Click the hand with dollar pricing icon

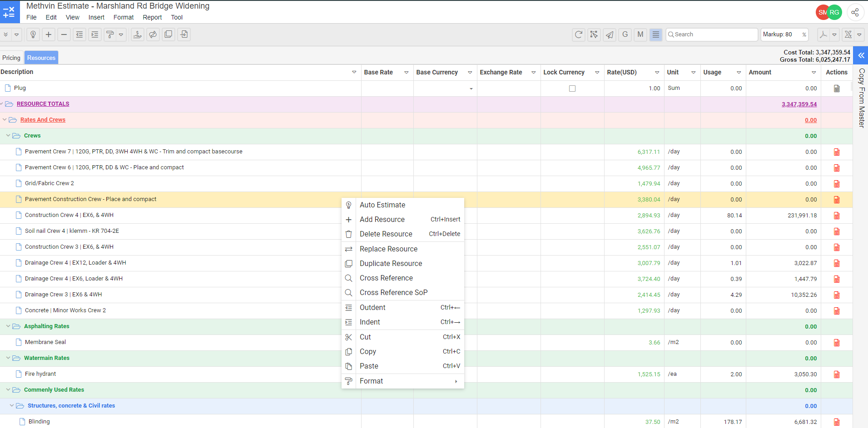[137, 34]
